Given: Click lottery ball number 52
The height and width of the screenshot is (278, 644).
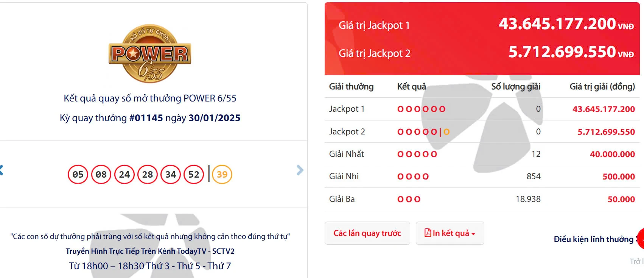Looking at the screenshot, I should click(194, 174).
